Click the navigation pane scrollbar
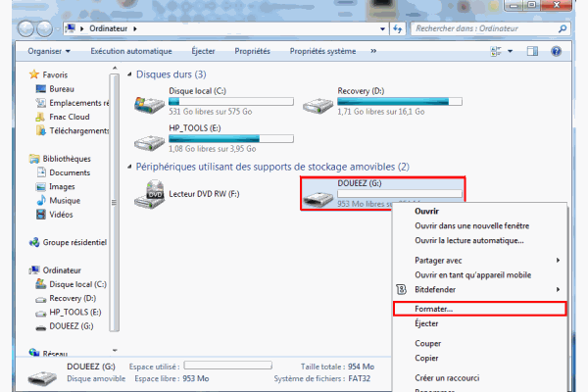Viewport: 588px width, 392px height. (115, 203)
